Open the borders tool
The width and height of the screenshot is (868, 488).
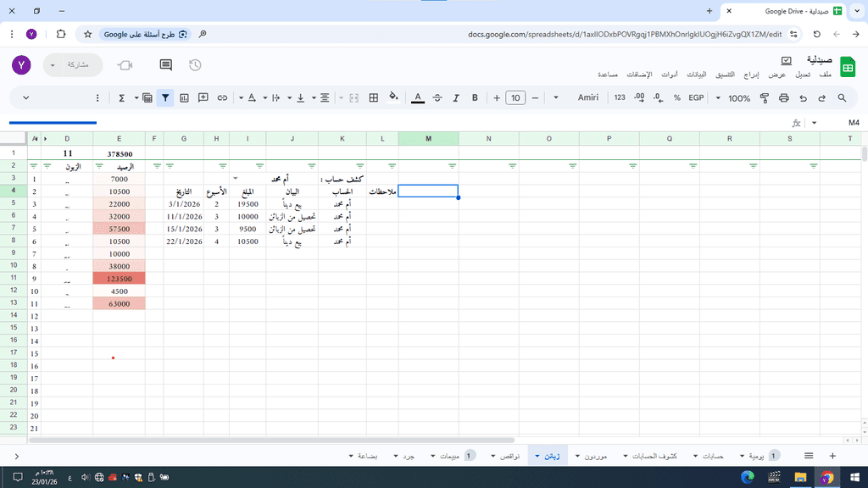pyautogui.click(x=373, y=98)
